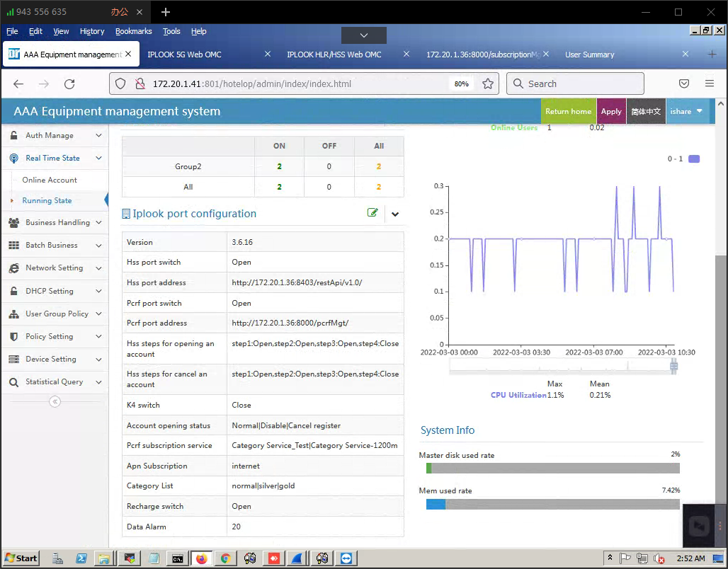The image size is (728, 569).
Task: Click the sidebar collapse arrow icon
Action: [55, 401]
